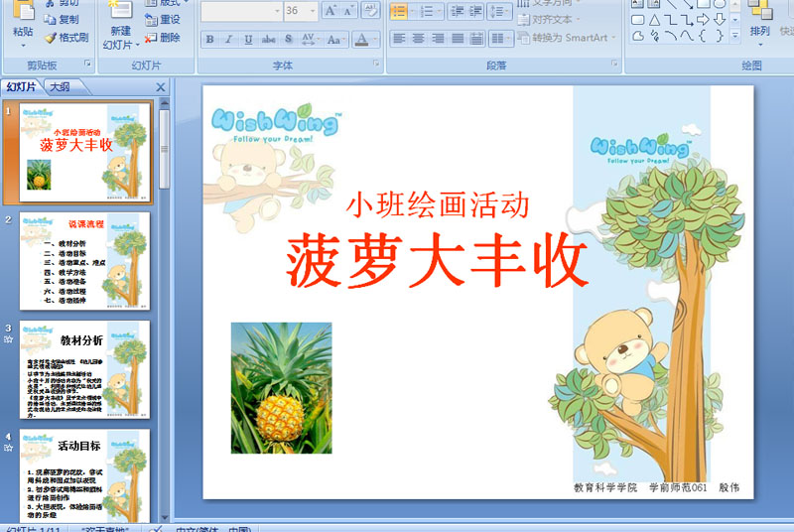Open the Clipboard (剪贴板) dialog launcher
Screen dimensions: 794x532
coord(87,64)
